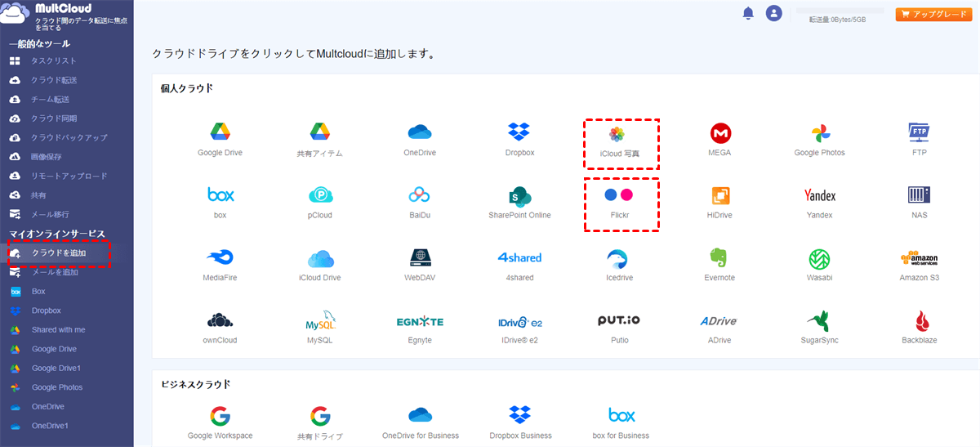Select Icedrive cloud icon
The image size is (980, 447).
(x=618, y=258)
